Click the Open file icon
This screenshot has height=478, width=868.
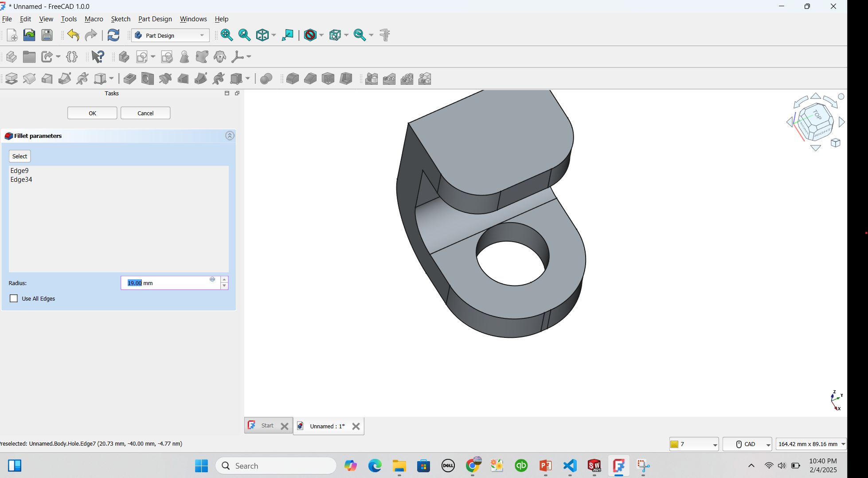pos(29,35)
